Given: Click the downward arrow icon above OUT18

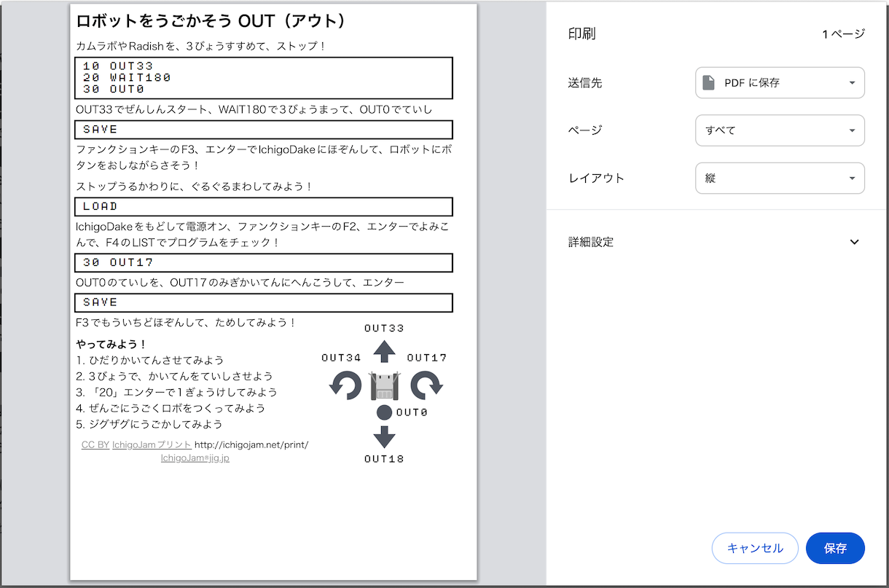Looking at the screenshot, I should pyautogui.click(x=384, y=436).
